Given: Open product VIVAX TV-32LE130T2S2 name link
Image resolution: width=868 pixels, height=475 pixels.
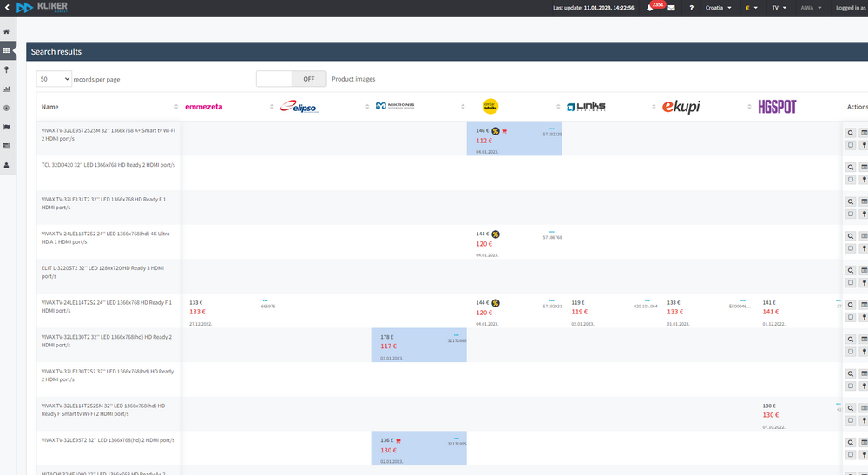Looking at the screenshot, I should pyautogui.click(x=108, y=375).
